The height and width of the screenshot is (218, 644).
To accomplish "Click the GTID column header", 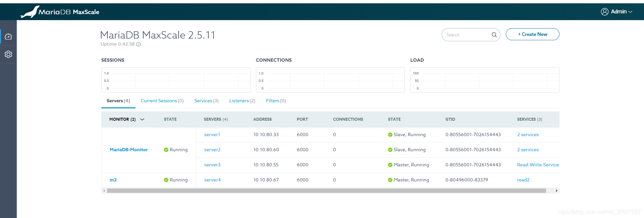I will point(450,119).
